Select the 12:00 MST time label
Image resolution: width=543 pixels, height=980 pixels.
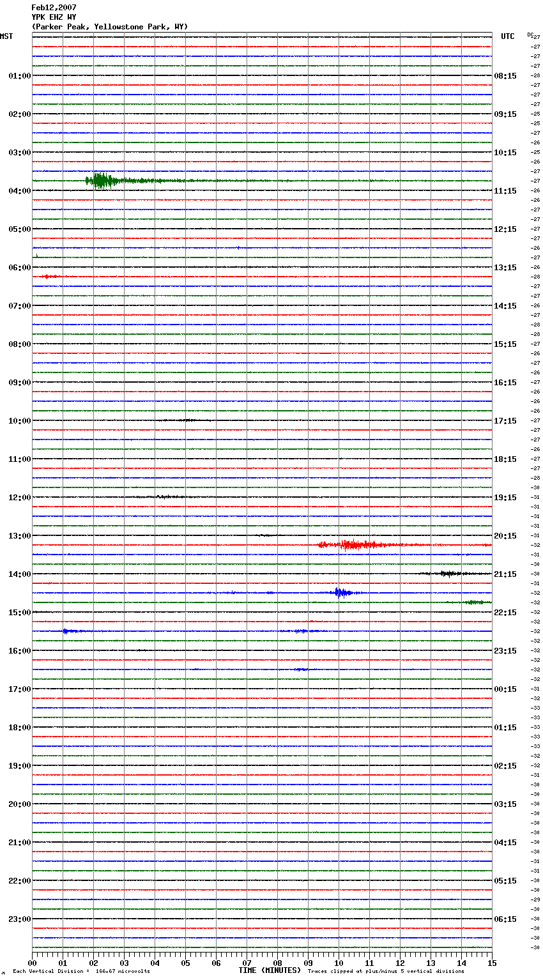click(x=19, y=498)
